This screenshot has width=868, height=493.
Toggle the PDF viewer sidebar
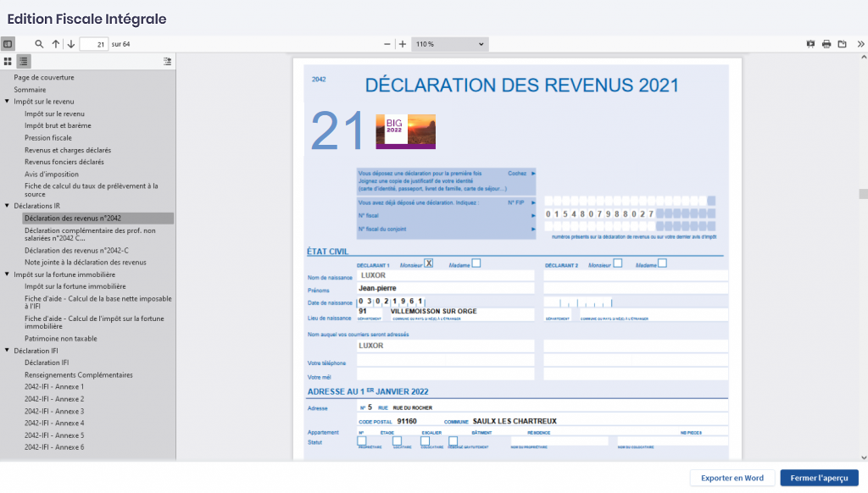point(8,44)
